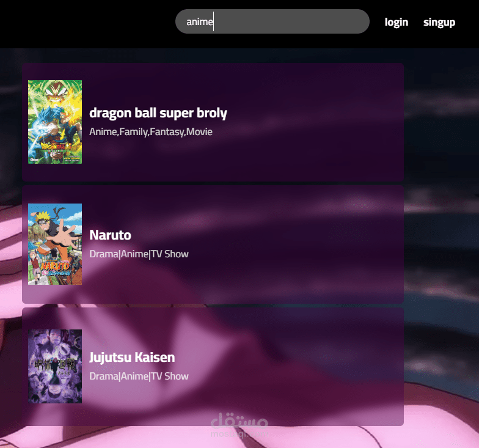
Task: Open the singup link
Action: point(439,22)
